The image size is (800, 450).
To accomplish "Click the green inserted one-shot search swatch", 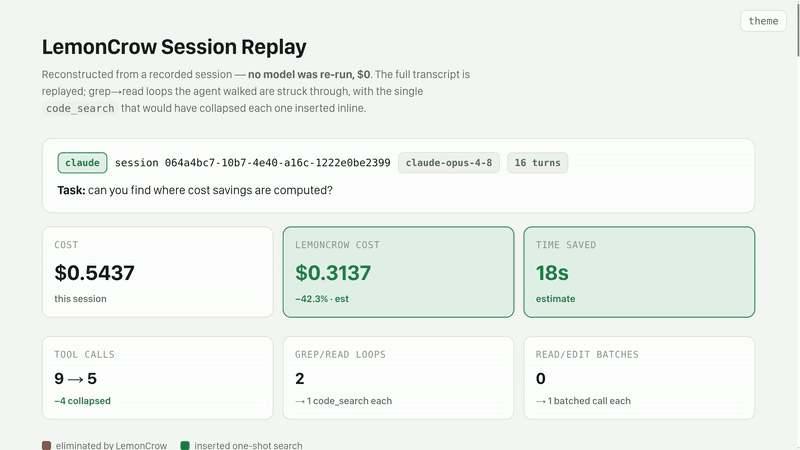I will (185, 445).
